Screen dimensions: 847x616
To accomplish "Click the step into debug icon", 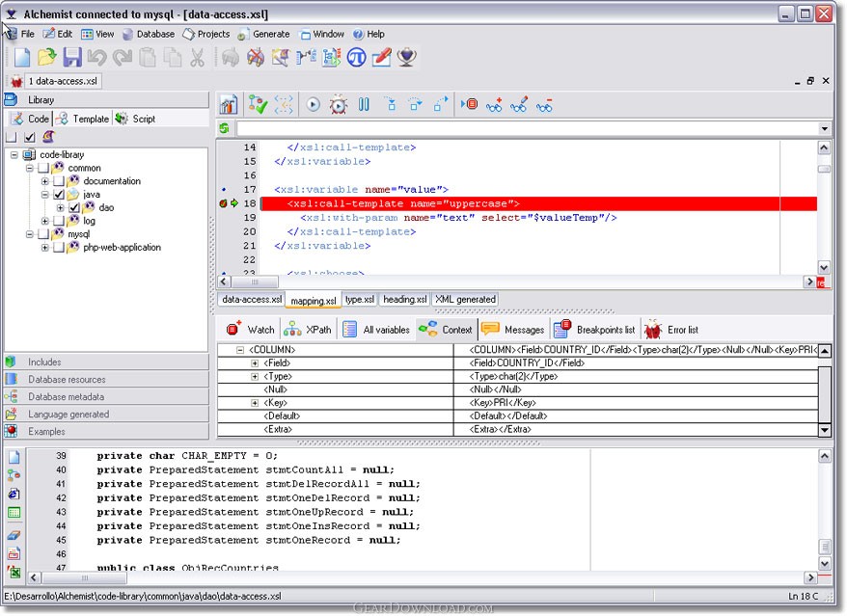I will (x=391, y=104).
